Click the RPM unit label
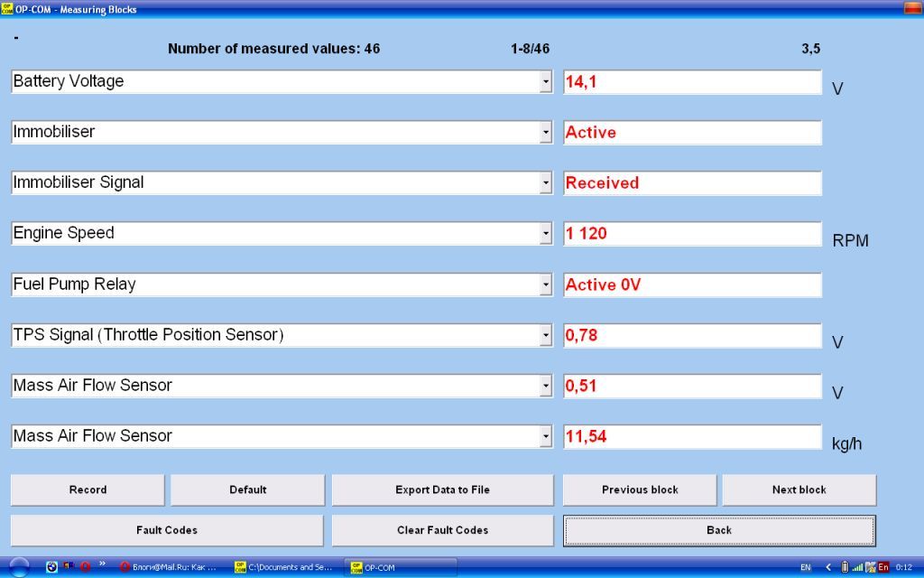The height and width of the screenshot is (578, 924). point(850,240)
